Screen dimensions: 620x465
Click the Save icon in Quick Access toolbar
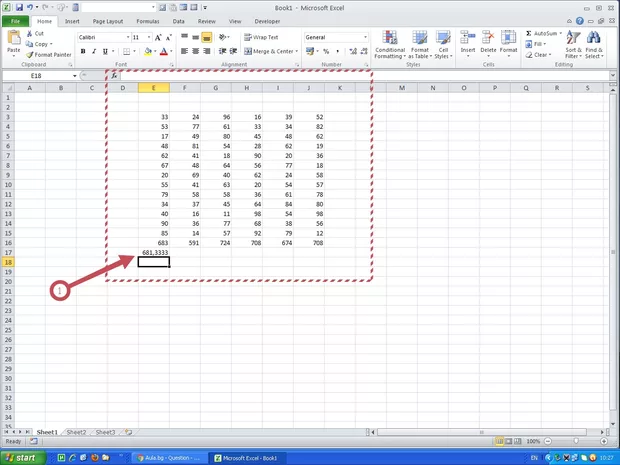18,7
